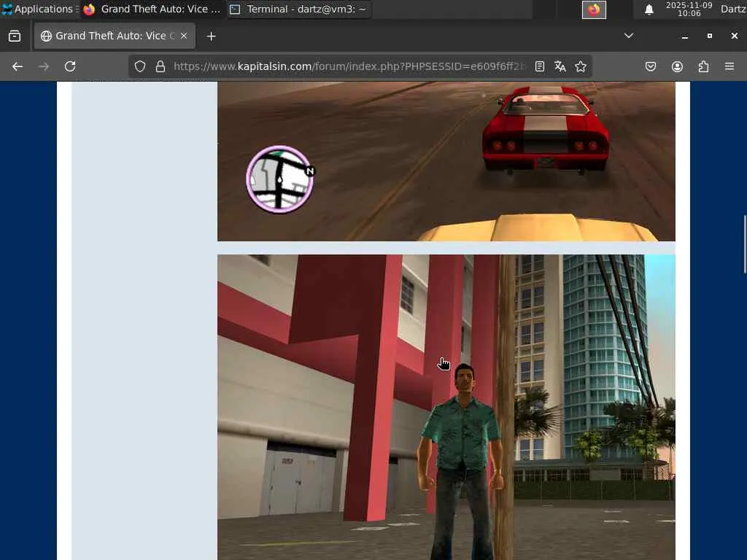Bookmark this page with the star

point(580,66)
